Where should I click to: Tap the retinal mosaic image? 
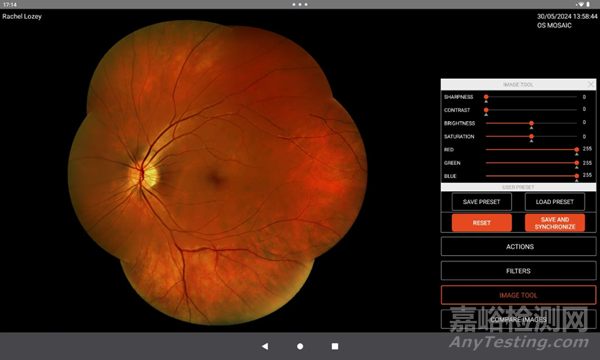tap(217, 173)
